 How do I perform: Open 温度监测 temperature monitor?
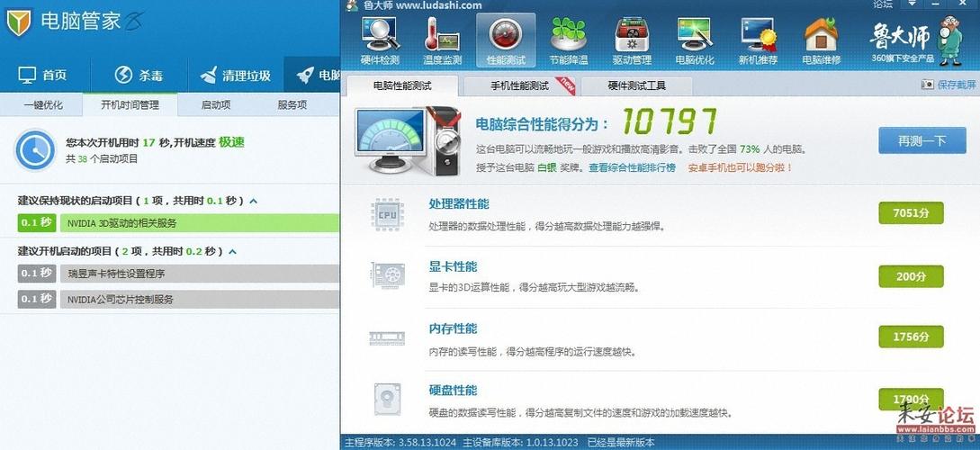443,40
